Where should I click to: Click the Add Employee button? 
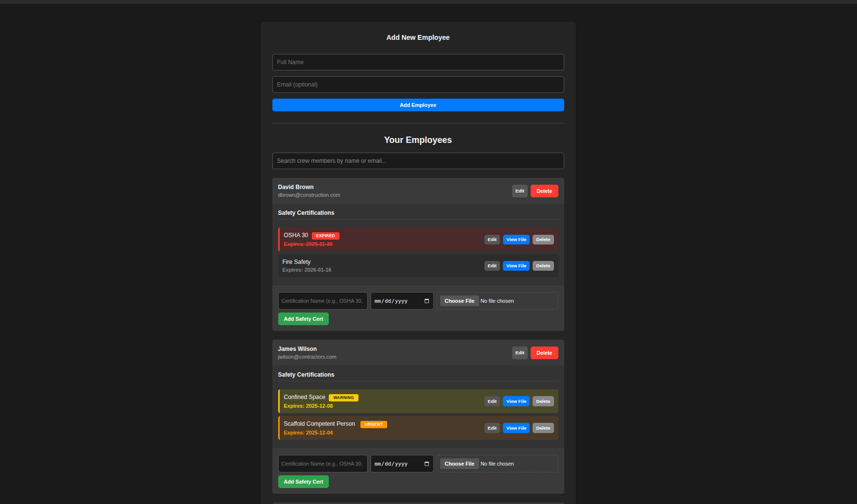click(x=418, y=105)
